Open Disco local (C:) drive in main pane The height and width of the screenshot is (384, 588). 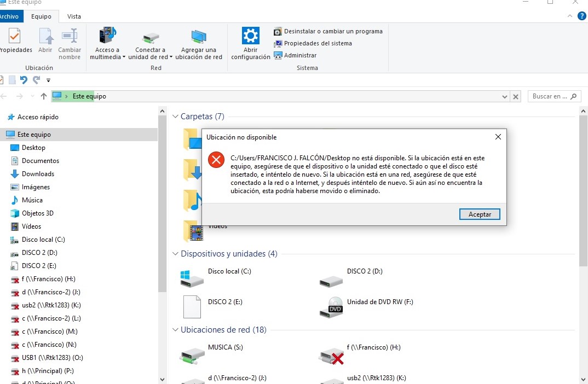click(x=216, y=278)
